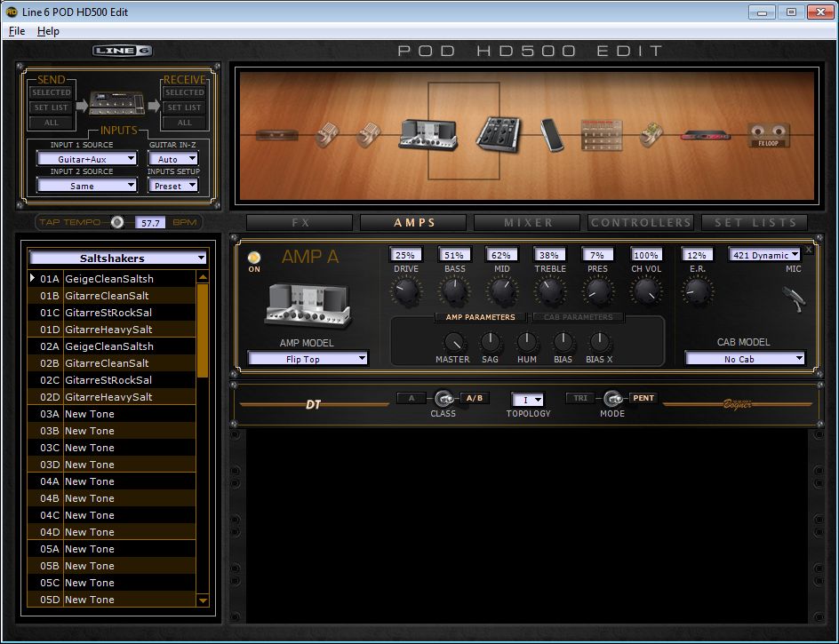Select PENT mode option

click(x=643, y=398)
